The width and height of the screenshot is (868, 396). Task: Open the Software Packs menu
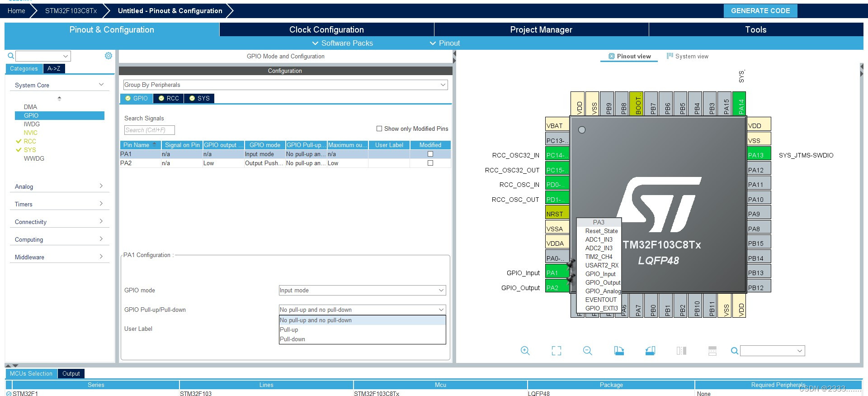(342, 43)
